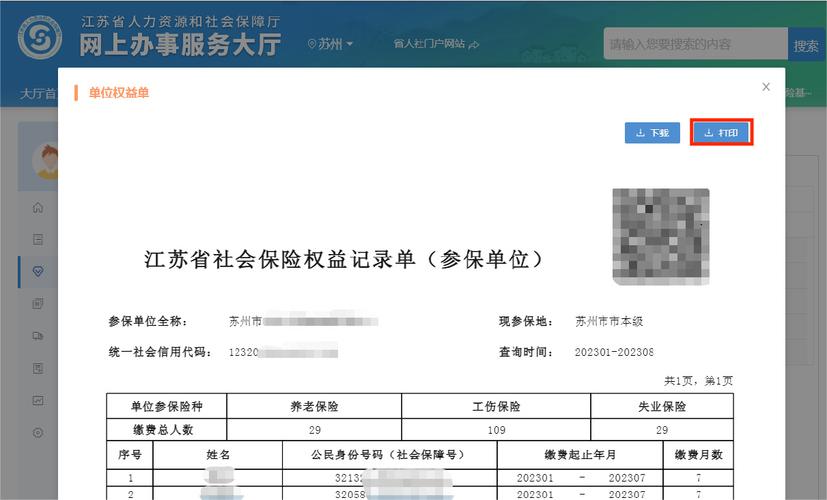The image size is (827, 500).
Task: Open the form sheet icon in sidebar
Action: 38,368
